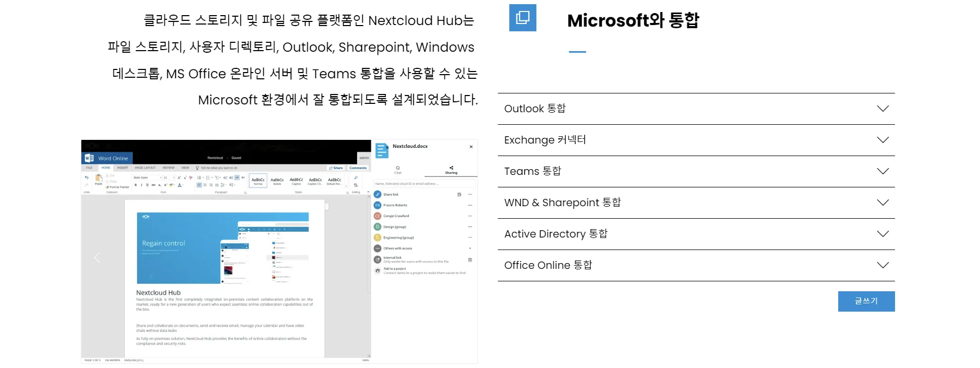Switch to the VIEW ribbon tab
This screenshot has width=980, height=368.
(185, 168)
